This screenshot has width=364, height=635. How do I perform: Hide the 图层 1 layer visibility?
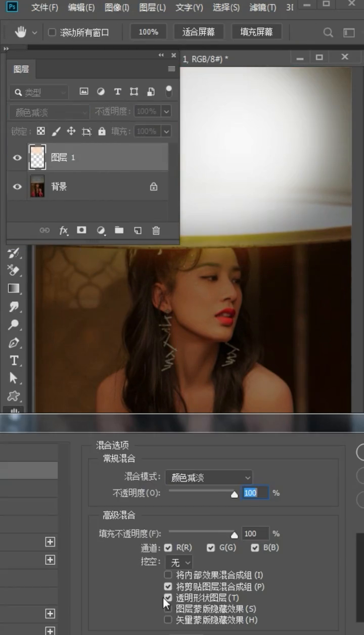coord(17,157)
